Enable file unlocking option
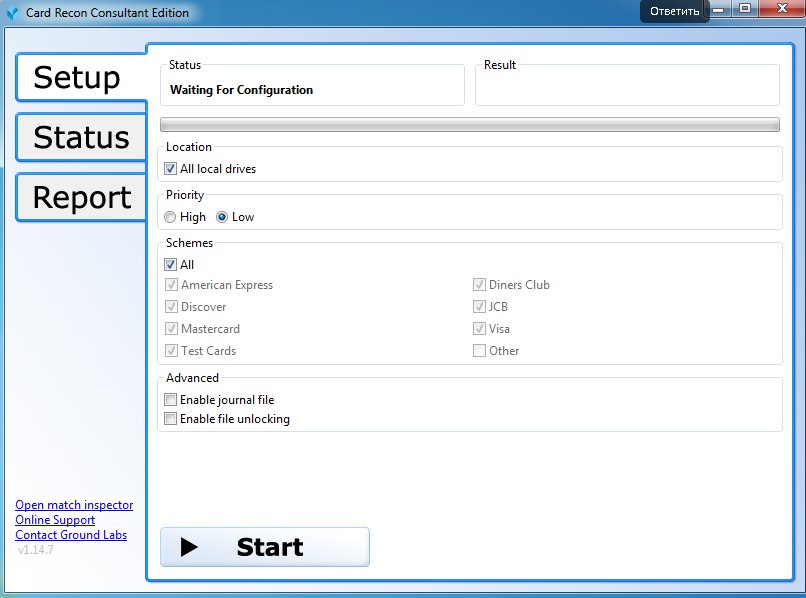Viewport: 806px width, 598px height. click(170, 419)
